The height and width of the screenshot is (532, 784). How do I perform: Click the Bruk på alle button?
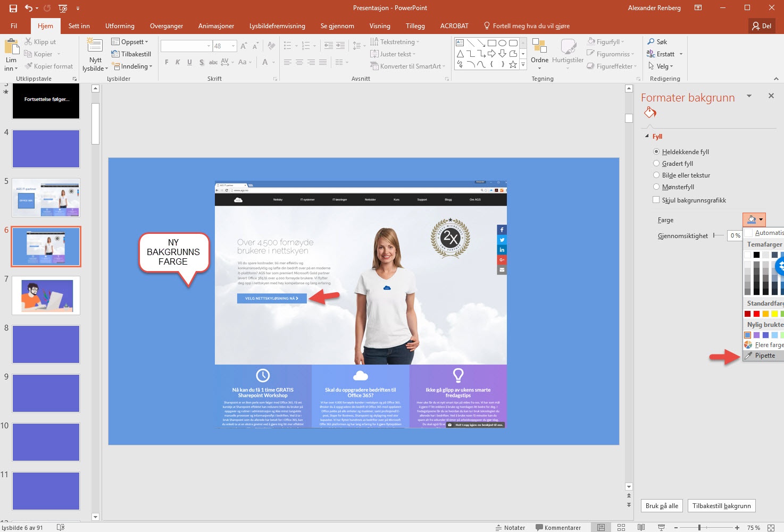pyautogui.click(x=661, y=506)
